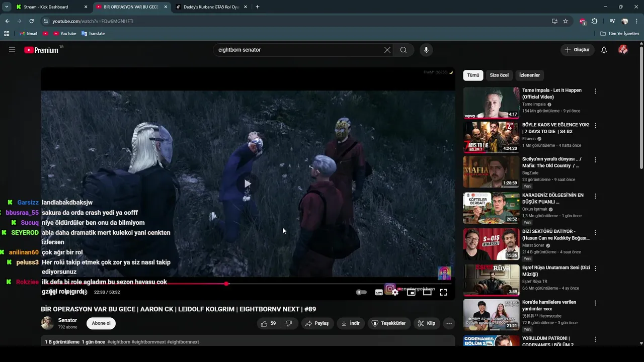Click the Create Oluştur button
644x362 pixels.
[x=577, y=50]
